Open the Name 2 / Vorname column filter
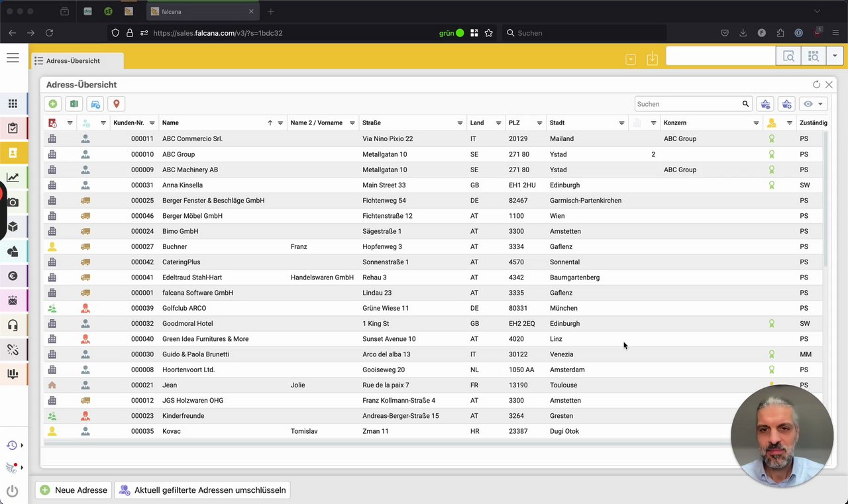Image resolution: width=848 pixels, height=504 pixels. point(352,123)
